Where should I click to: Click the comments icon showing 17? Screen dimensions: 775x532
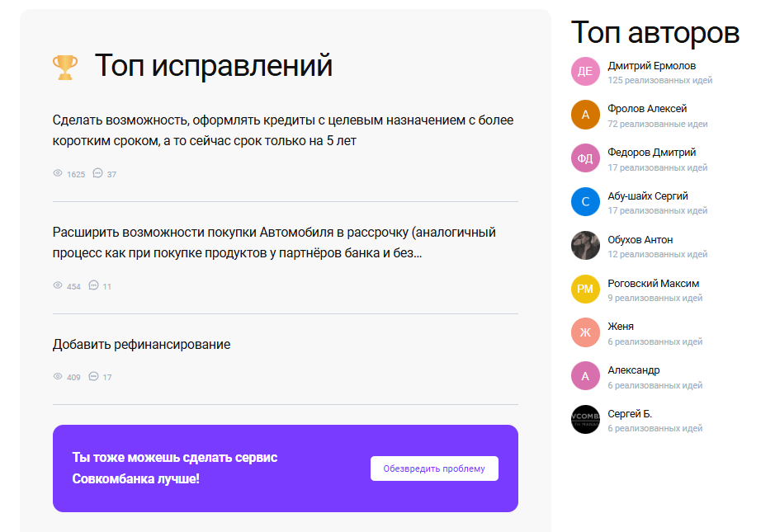(x=93, y=376)
